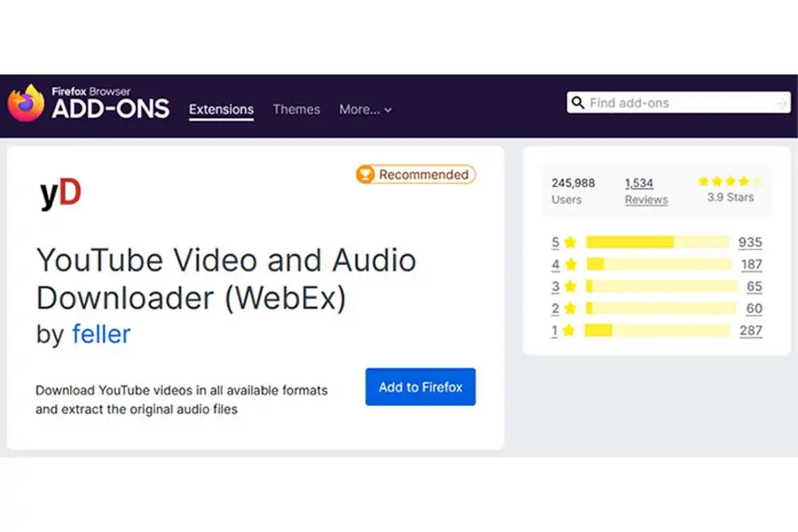This screenshot has width=798, height=532.
Task: Open the 287 one-star reviews count
Action: [750, 331]
